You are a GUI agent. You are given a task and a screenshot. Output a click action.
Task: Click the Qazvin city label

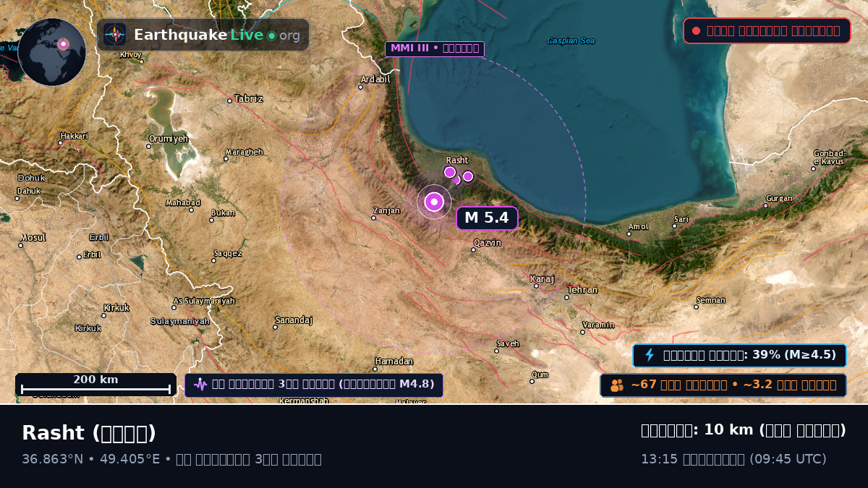[488, 243]
